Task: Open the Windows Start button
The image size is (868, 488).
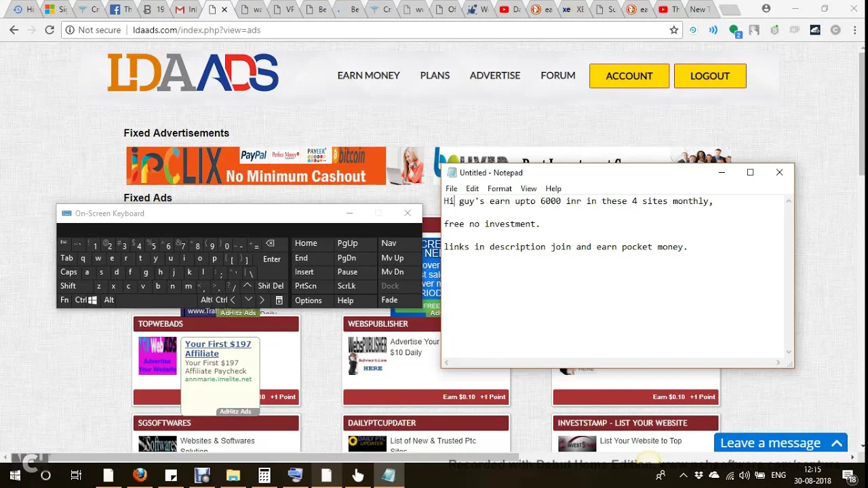Action: (x=15, y=475)
